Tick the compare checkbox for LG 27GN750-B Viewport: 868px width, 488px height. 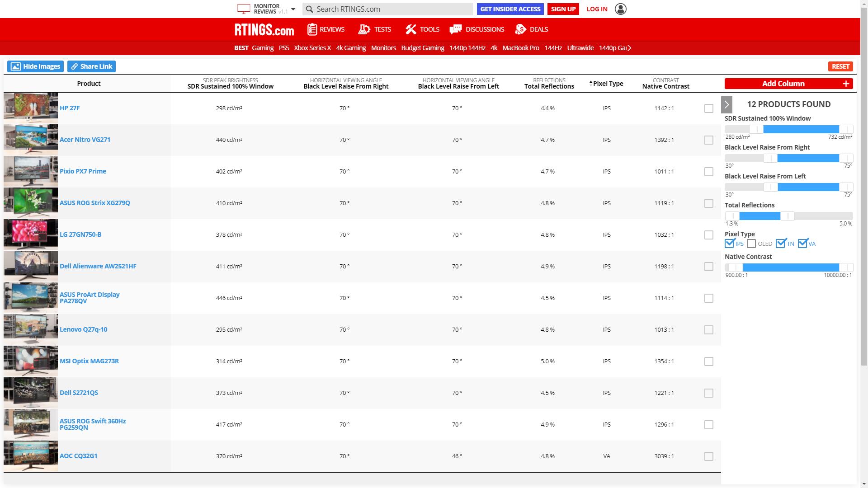[x=708, y=235]
